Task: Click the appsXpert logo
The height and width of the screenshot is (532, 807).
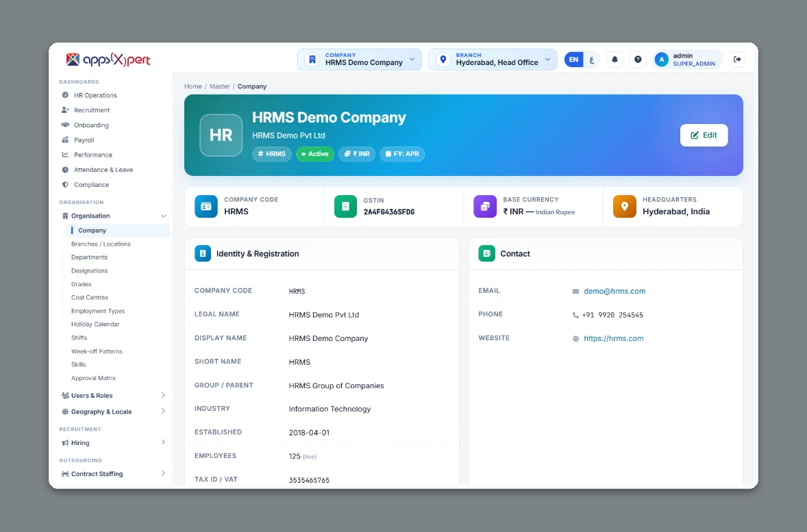Action: pos(108,60)
